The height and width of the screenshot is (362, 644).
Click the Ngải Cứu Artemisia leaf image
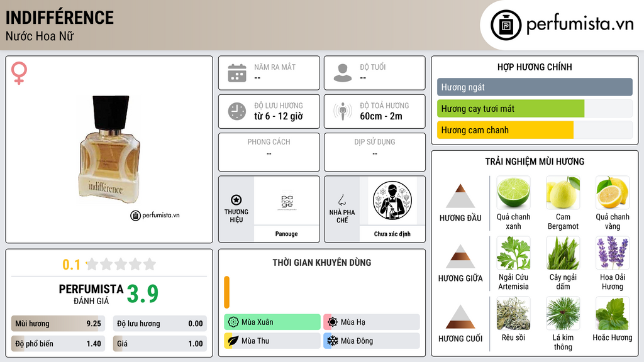pos(513,253)
